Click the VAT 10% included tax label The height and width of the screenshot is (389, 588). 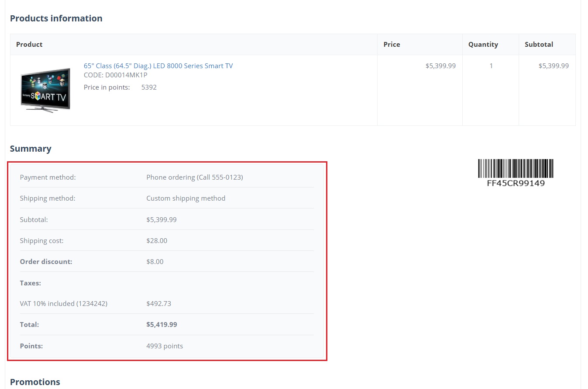[63, 304]
